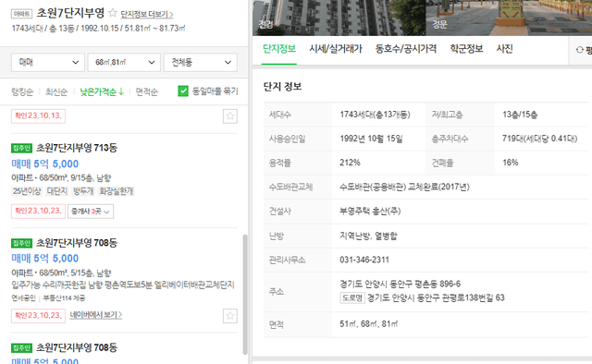The height and width of the screenshot is (364, 592).
Task: Click the listing panel vertical scrollbar
Action: click(x=245, y=294)
